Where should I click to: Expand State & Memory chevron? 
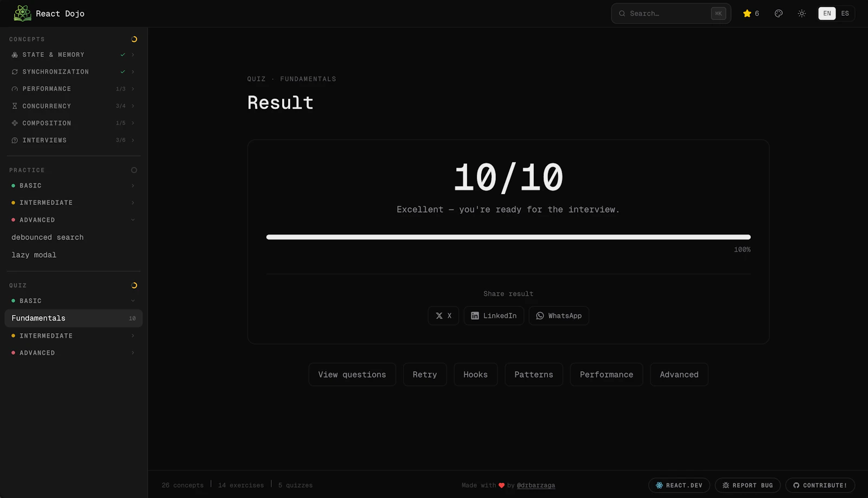(x=133, y=55)
